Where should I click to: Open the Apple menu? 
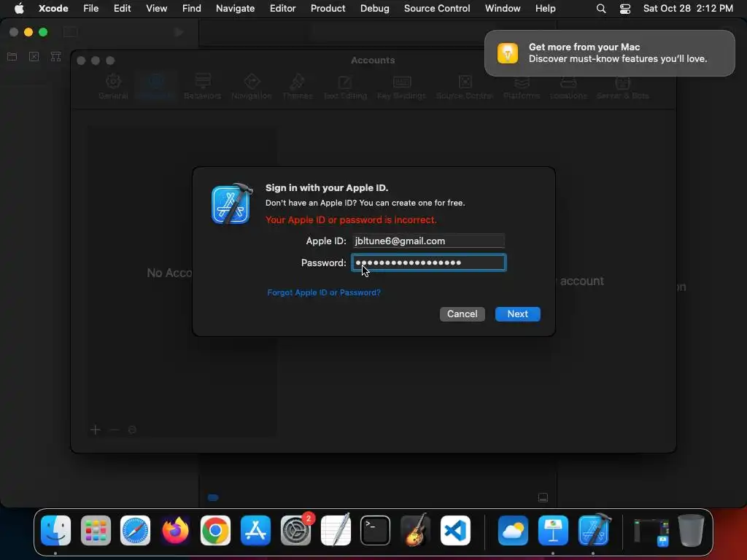(19, 8)
